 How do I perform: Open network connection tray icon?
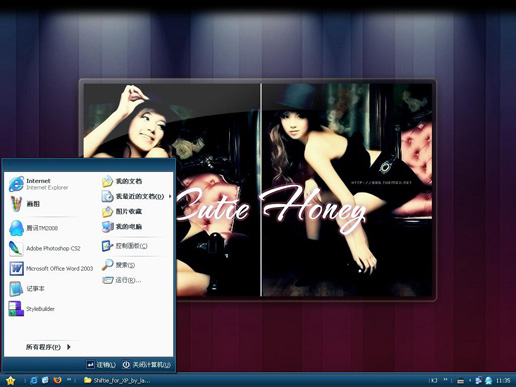[x=479, y=380]
